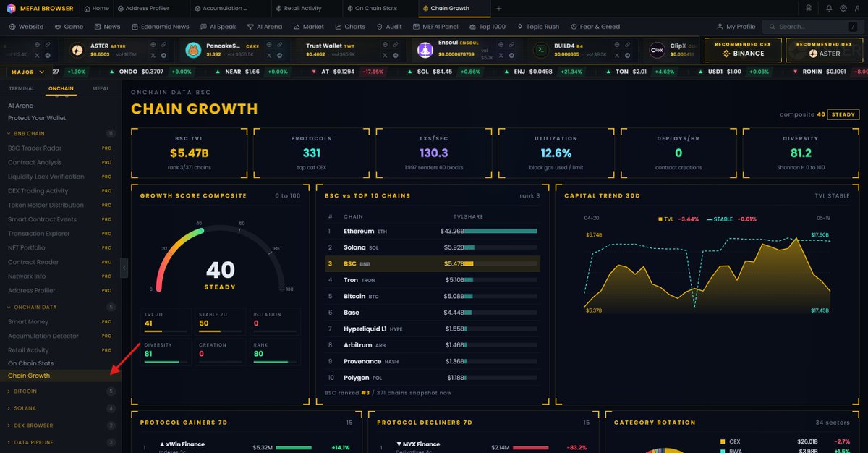Image resolution: width=868 pixels, height=453 pixels.
Task: Open Protect Your Wallet link
Action: click(37, 118)
